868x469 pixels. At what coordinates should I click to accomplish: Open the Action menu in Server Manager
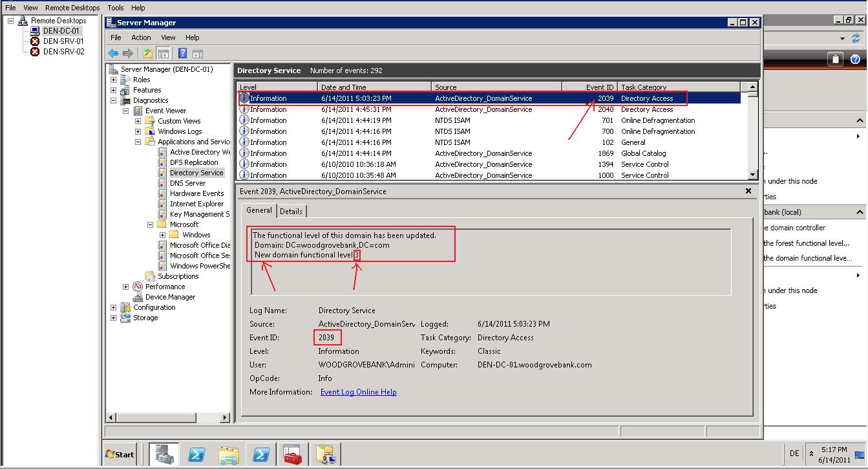(x=141, y=38)
